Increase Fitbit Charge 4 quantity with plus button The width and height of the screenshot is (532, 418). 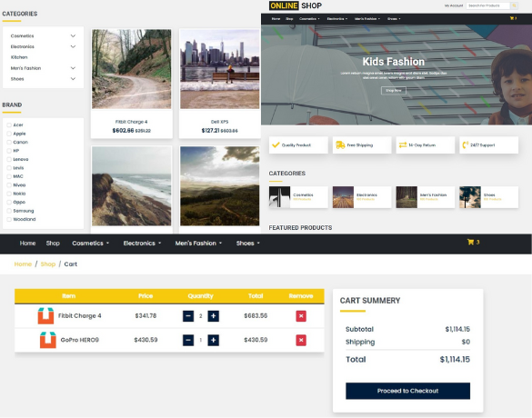click(213, 316)
